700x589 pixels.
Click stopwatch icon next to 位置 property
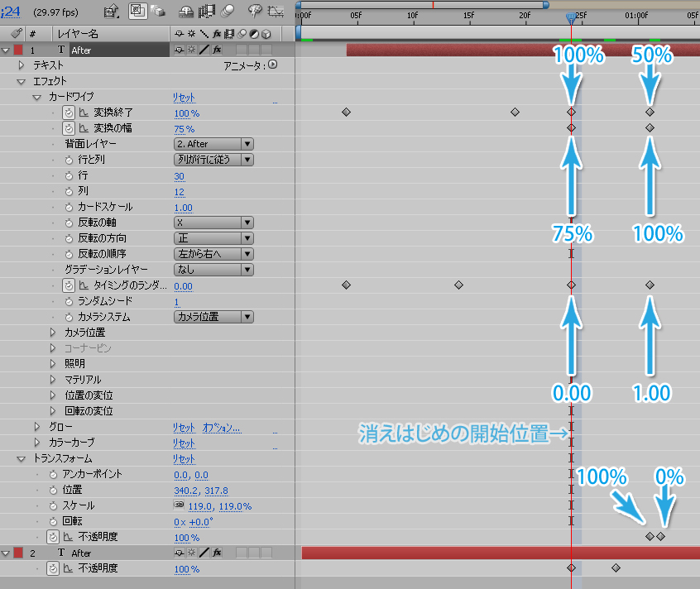tap(54, 490)
